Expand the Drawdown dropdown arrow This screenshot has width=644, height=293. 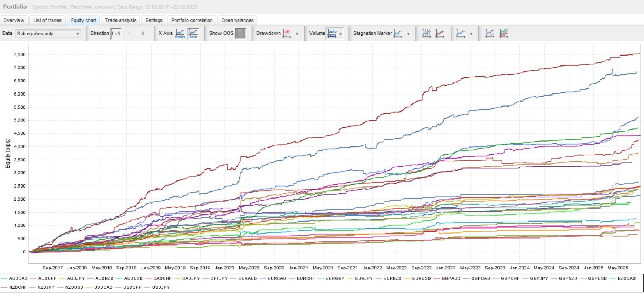coord(297,34)
